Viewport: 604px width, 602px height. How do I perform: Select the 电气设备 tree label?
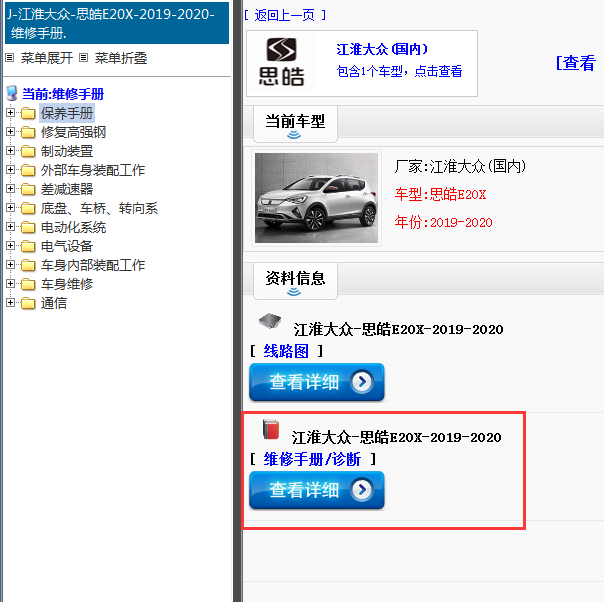click(67, 246)
